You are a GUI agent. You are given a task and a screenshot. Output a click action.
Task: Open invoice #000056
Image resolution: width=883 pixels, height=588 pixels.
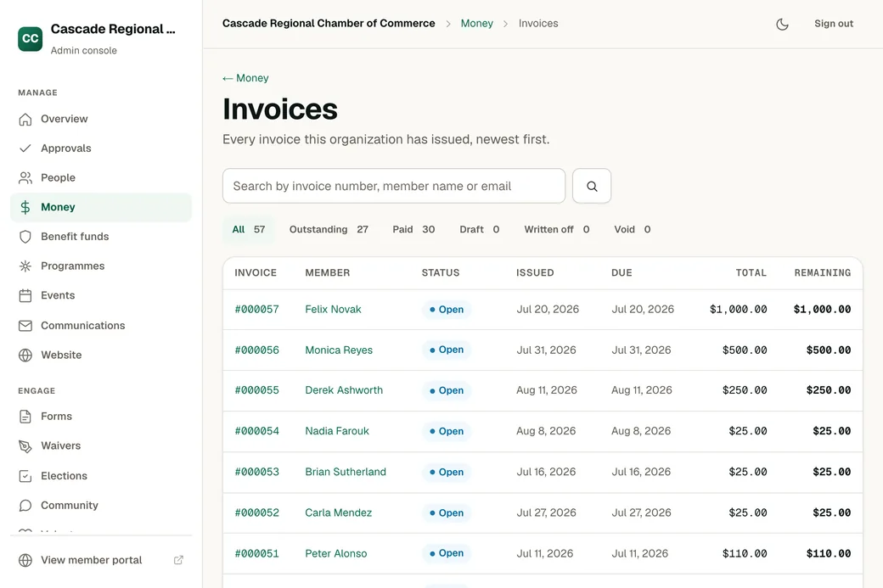pyautogui.click(x=256, y=350)
